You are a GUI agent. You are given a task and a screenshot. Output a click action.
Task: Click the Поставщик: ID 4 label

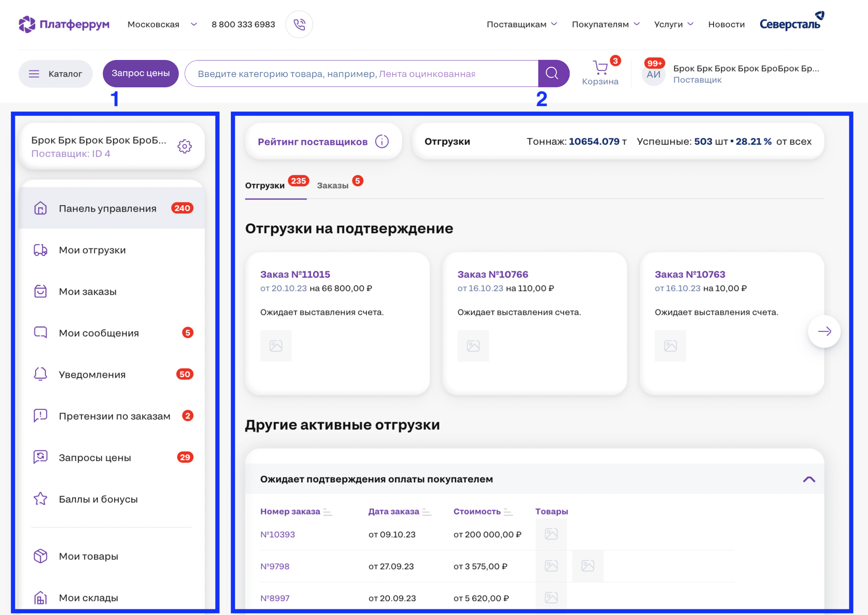pos(71,153)
